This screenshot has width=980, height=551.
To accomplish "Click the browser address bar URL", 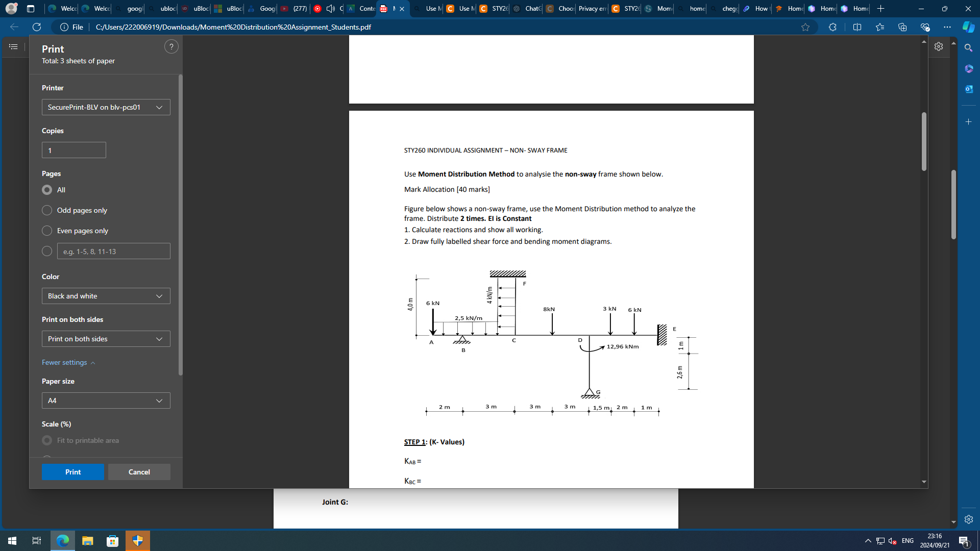I will click(233, 27).
